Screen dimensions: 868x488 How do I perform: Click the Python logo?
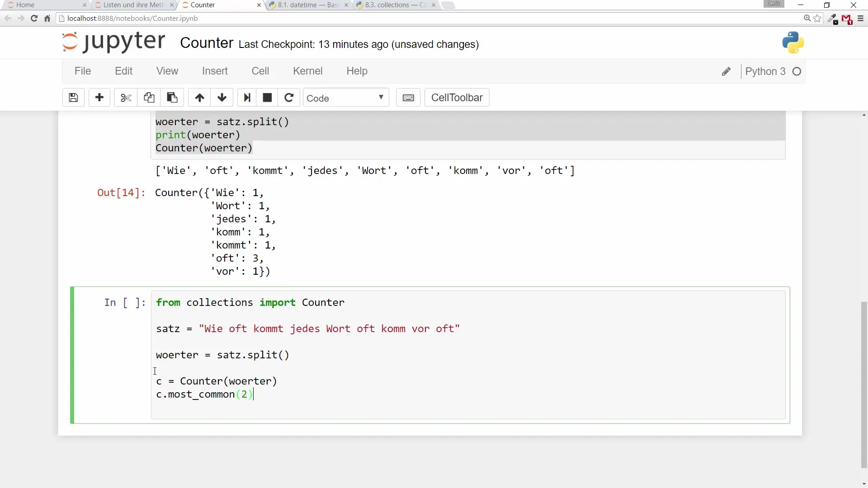tap(793, 42)
